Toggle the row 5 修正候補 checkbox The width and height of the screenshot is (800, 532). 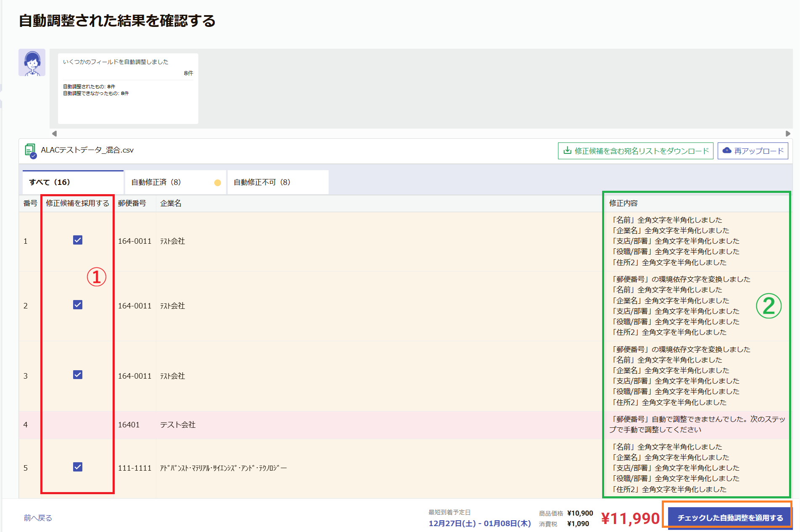click(78, 467)
